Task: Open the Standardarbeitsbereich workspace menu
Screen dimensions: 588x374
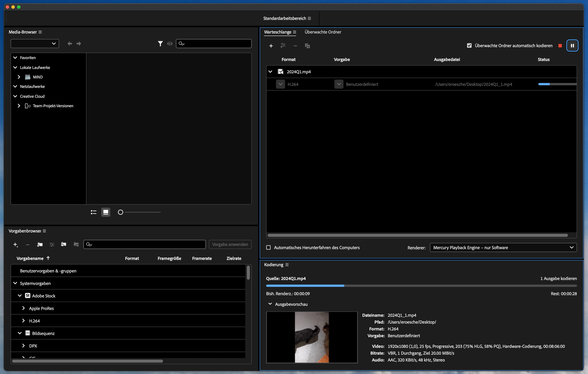Action: [309, 19]
